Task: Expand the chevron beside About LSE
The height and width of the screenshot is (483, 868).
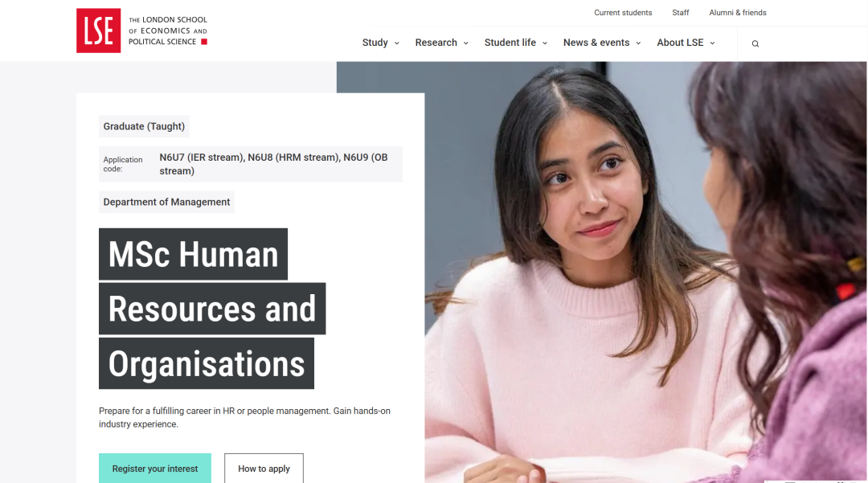Action: point(712,43)
